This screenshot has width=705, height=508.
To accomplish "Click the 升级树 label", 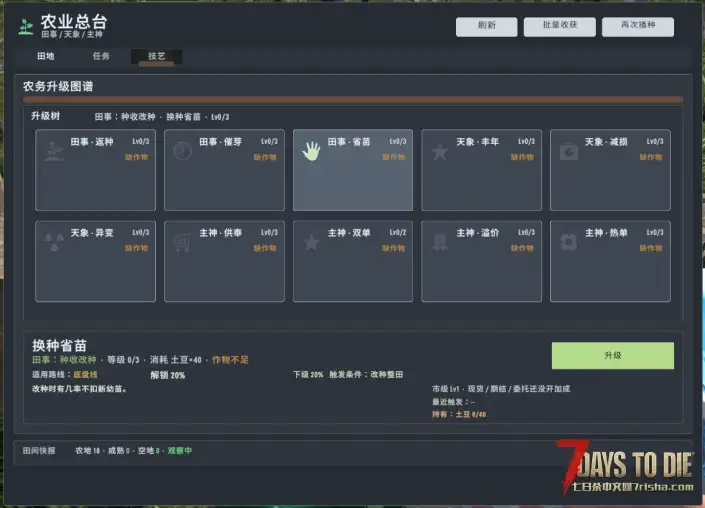I will 45,116.
